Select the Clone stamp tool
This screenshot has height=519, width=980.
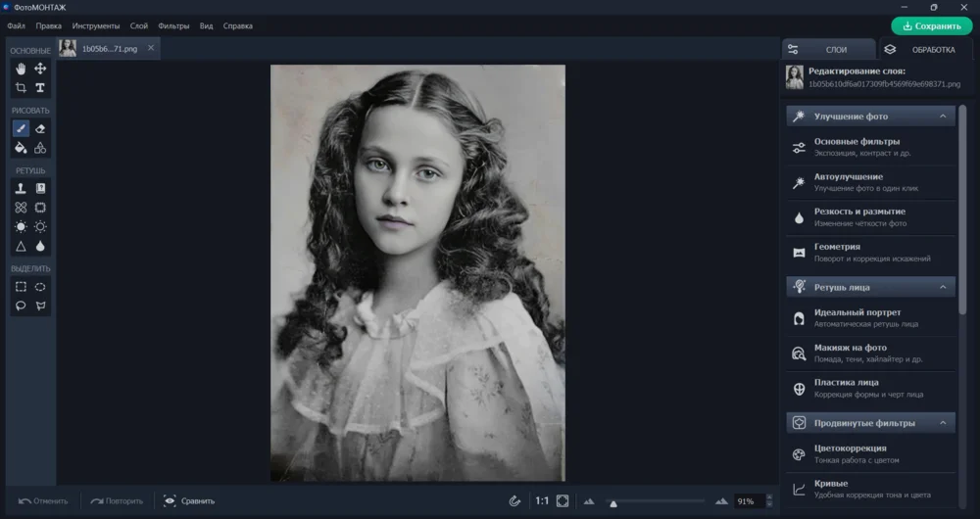tap(21, 188)
